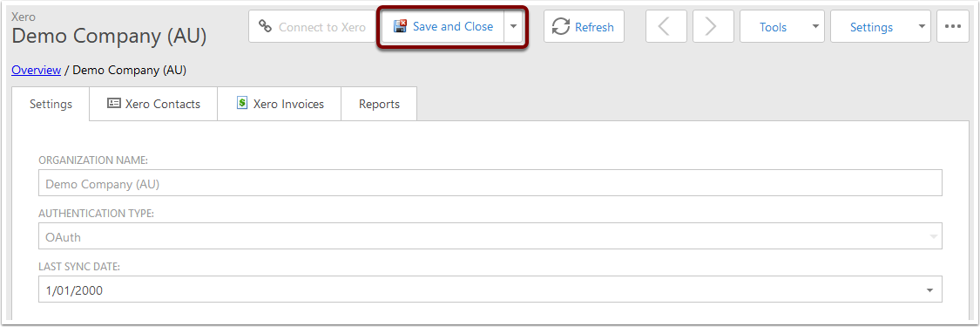Click the Refresh circular arrows icon
This screenshot has height=327, width=980.
point(561,26)
